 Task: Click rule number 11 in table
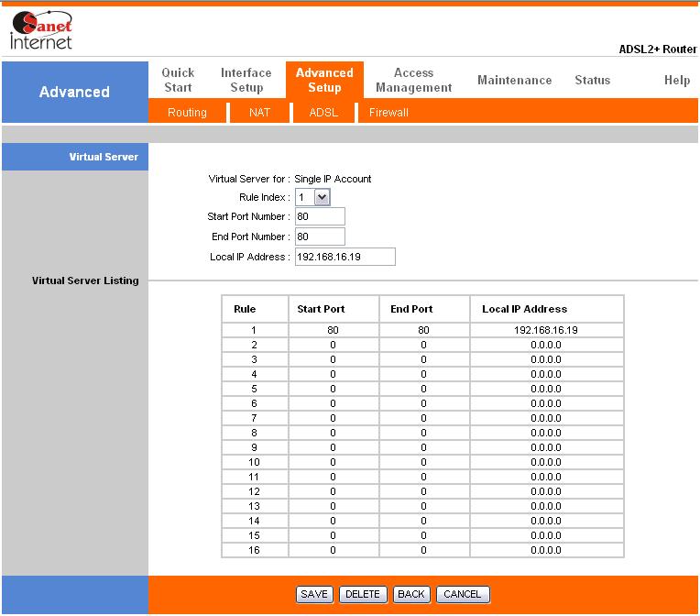[254, 477]
